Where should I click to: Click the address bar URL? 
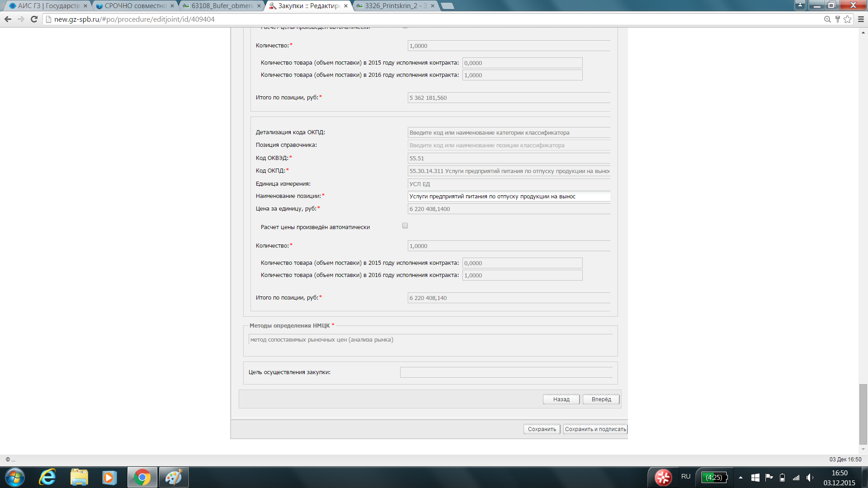(x=134, y=19)
